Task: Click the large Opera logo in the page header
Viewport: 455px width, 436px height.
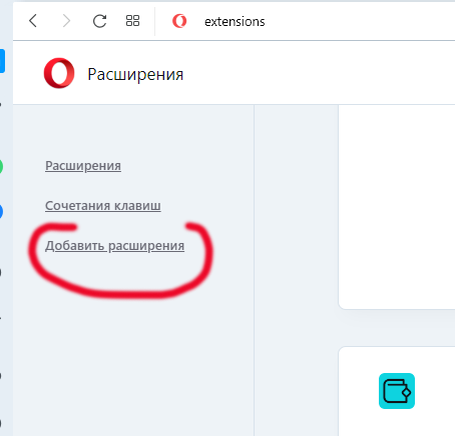Action: [x=59, y=73]
